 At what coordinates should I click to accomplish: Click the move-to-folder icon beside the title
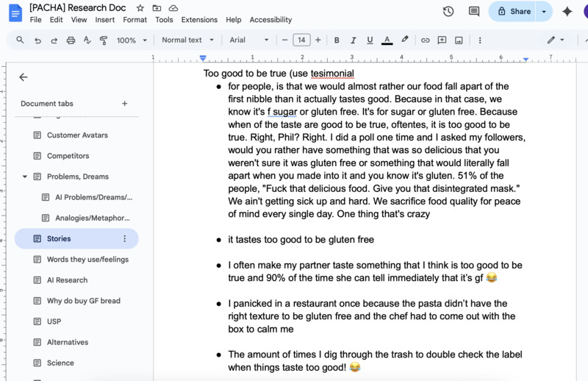pyautogui.click(x=157, y=8)
